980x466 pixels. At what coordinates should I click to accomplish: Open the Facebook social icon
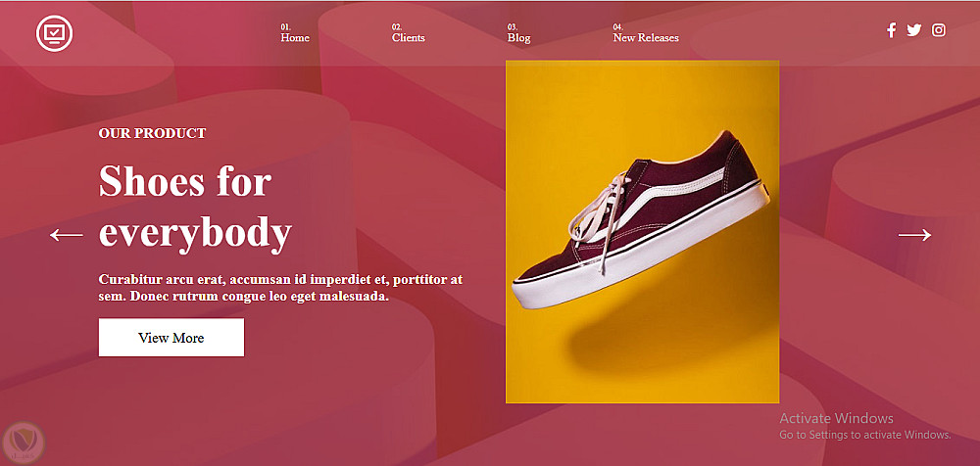click(x=891, y=30)
